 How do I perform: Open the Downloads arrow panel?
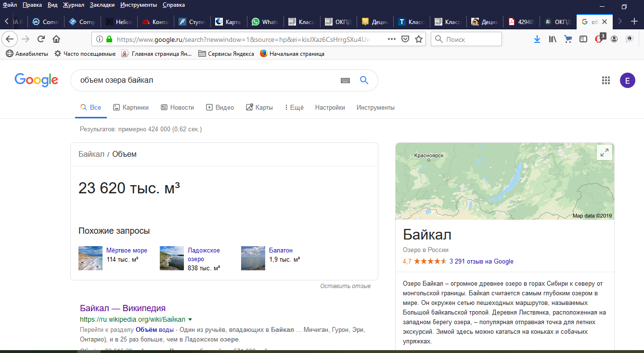[537, 39]
